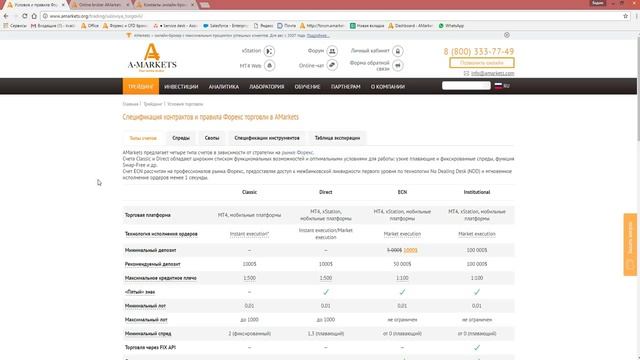Viewport: 640px width, 360px height.
Task: Open the forum.amarkets bookmark
Action: pyautogui.click(x=322, y=26)
